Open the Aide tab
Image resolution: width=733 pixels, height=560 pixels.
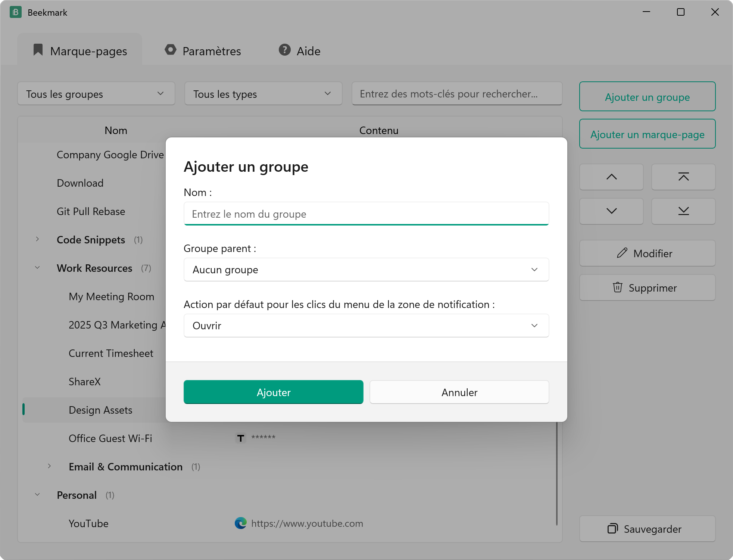click(x=300, y=51)
